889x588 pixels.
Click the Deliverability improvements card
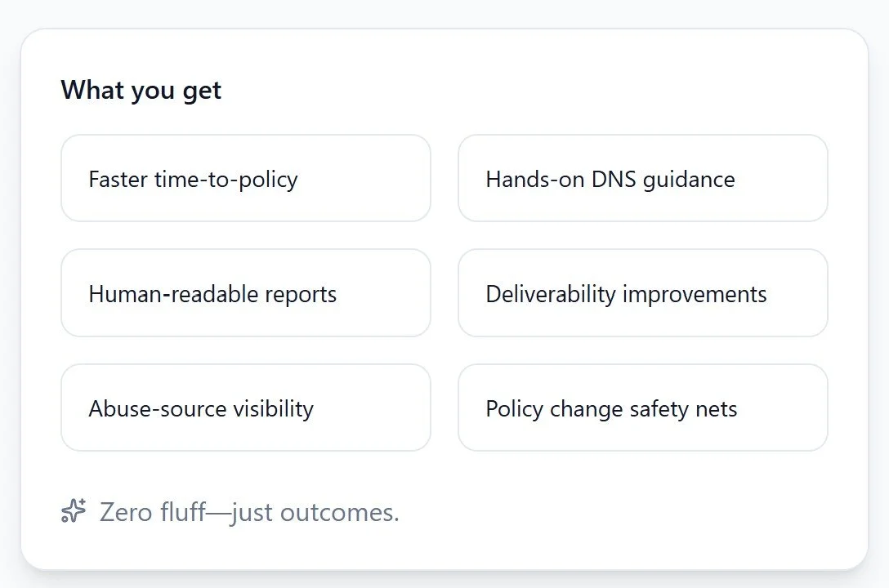click(642, 293)
